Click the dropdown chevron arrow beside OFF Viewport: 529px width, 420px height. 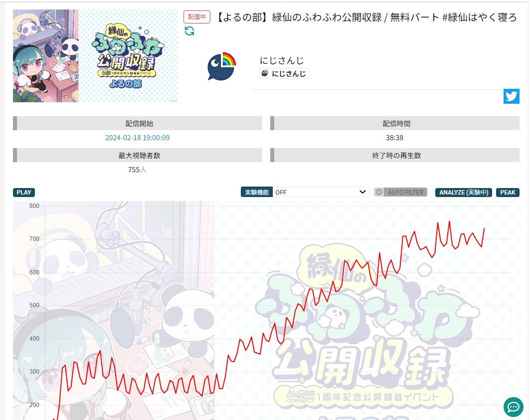pos(362,192)
